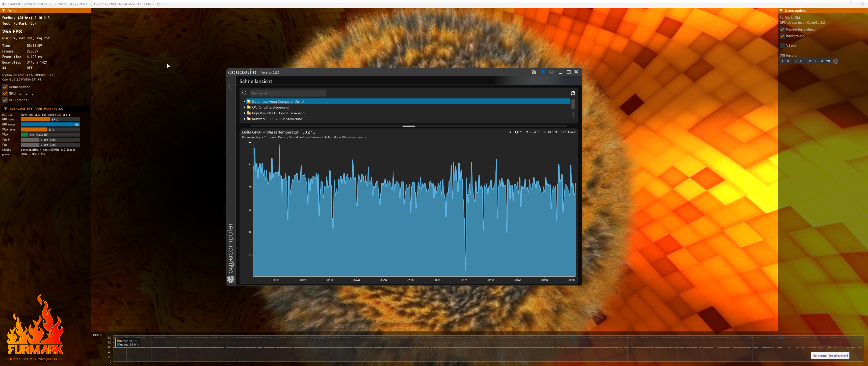Expand Daten aus Aqua Computer Dienst folder
Screen dimensions: 868x366
(245, 101)
